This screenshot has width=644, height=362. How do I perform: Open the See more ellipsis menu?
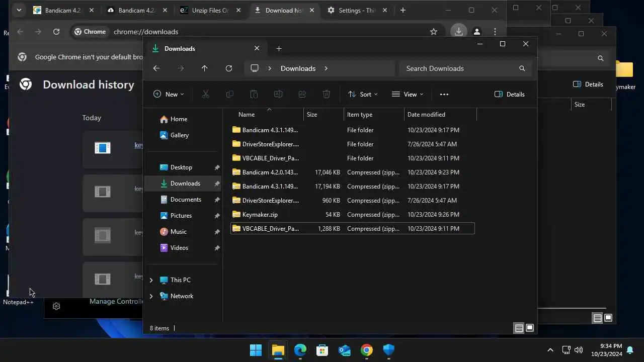point(444,94)
